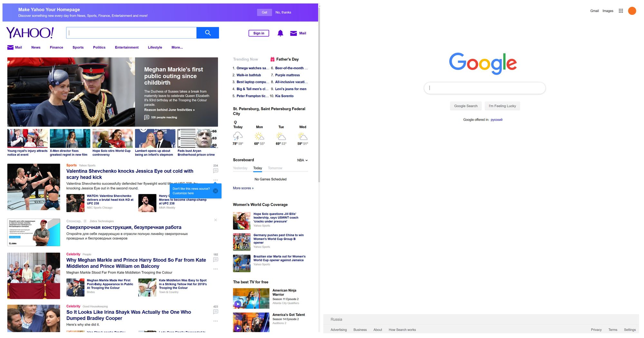Open Valentina Shevchenko head kick headline

click(x=130, y=174)
